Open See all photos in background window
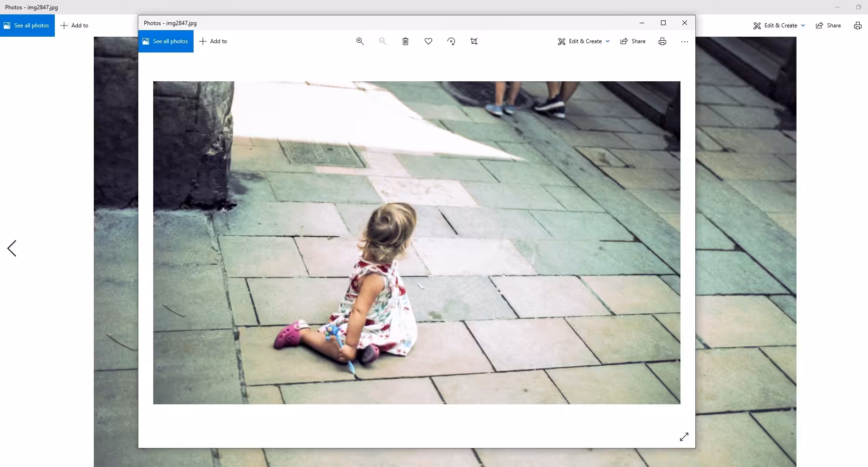This screenshot has height=467, width=868. tap(27, 26)
